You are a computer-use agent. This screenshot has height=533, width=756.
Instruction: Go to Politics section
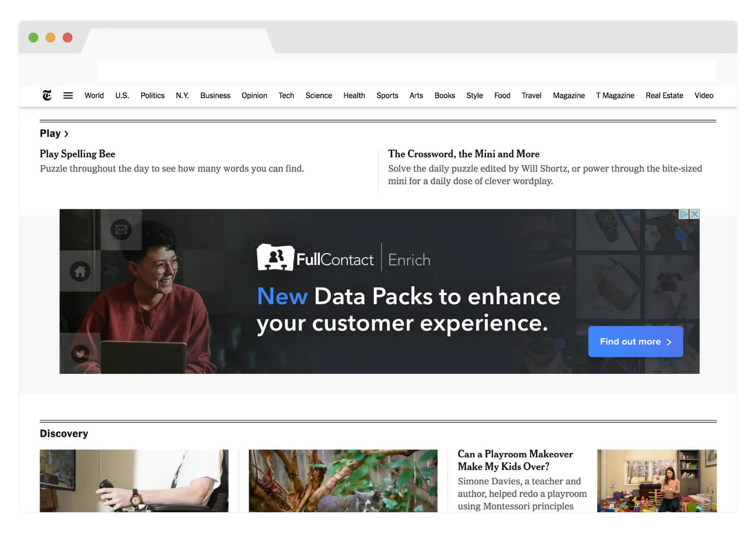(153, 95)
